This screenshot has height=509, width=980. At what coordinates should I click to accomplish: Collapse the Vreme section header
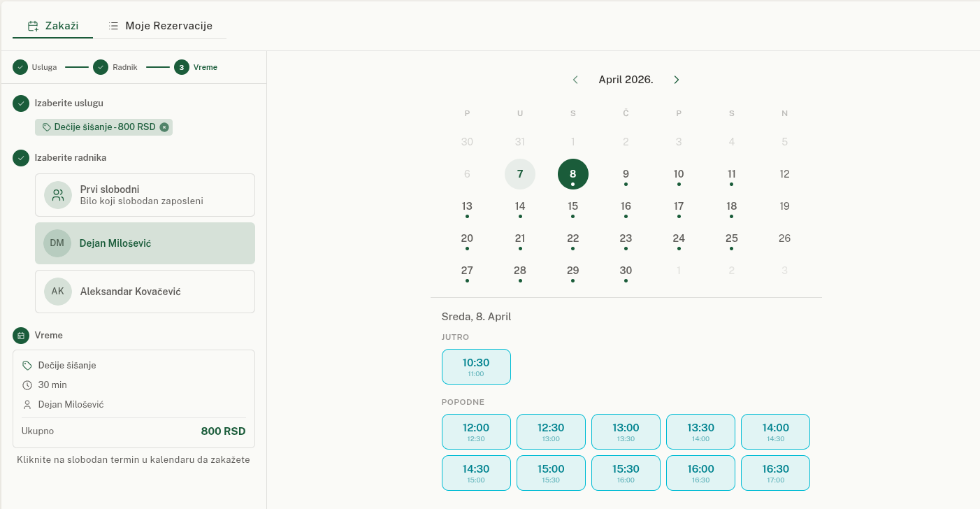point(48,336)
